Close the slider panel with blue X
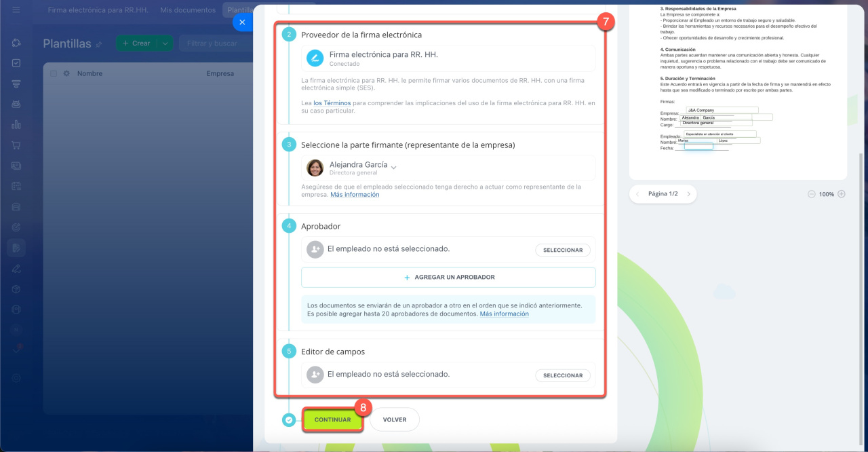 click(x=242, y=22)
